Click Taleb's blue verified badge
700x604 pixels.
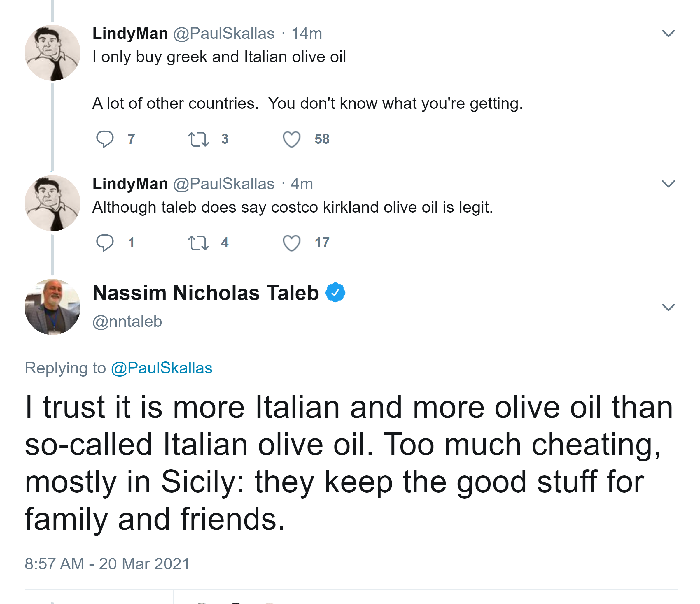pos(335,292)
